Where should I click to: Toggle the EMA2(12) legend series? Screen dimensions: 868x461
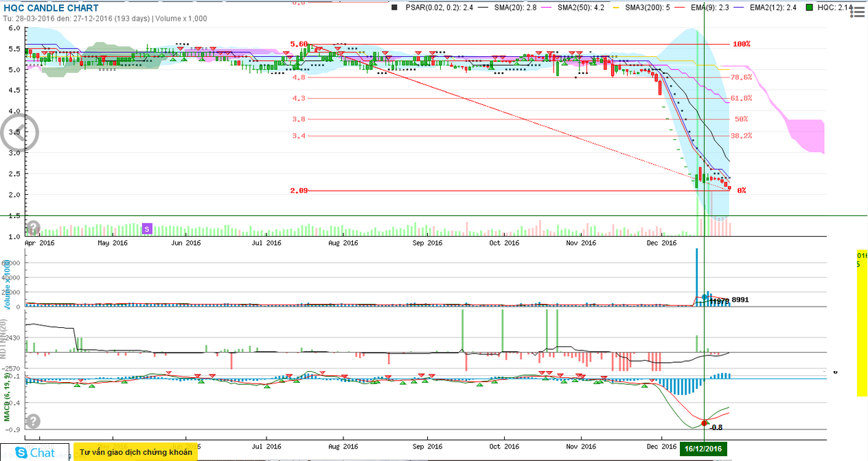coord(765,8)
